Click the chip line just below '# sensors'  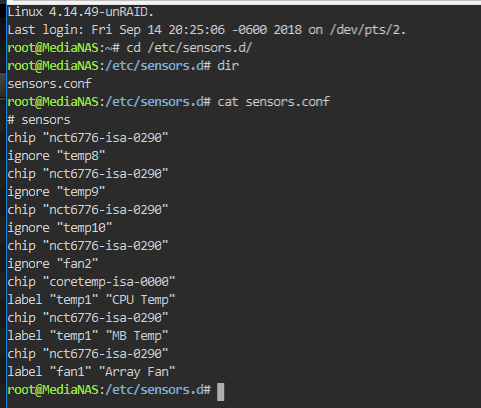pyautogui.click(x=88, y=138)
